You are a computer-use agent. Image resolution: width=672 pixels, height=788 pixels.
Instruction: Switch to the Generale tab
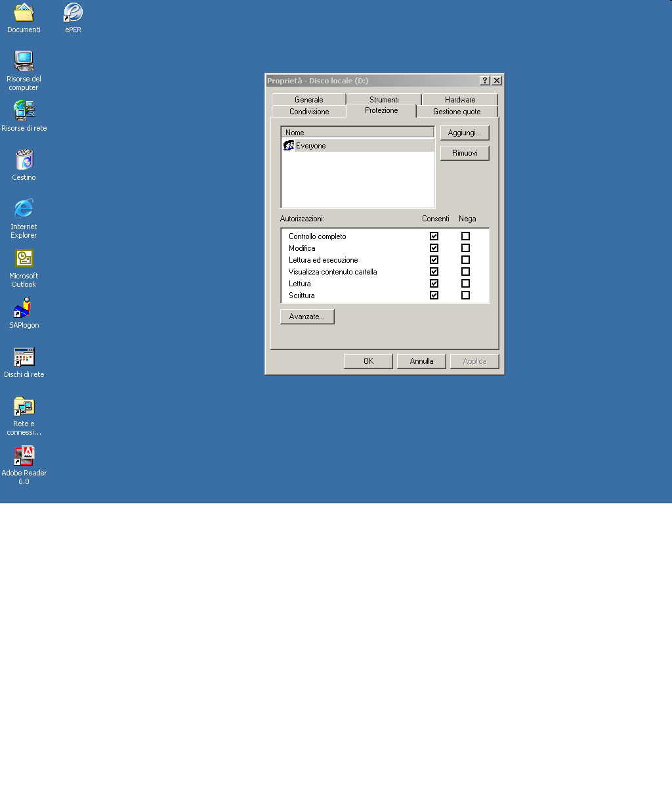click(x=308, y=100)
